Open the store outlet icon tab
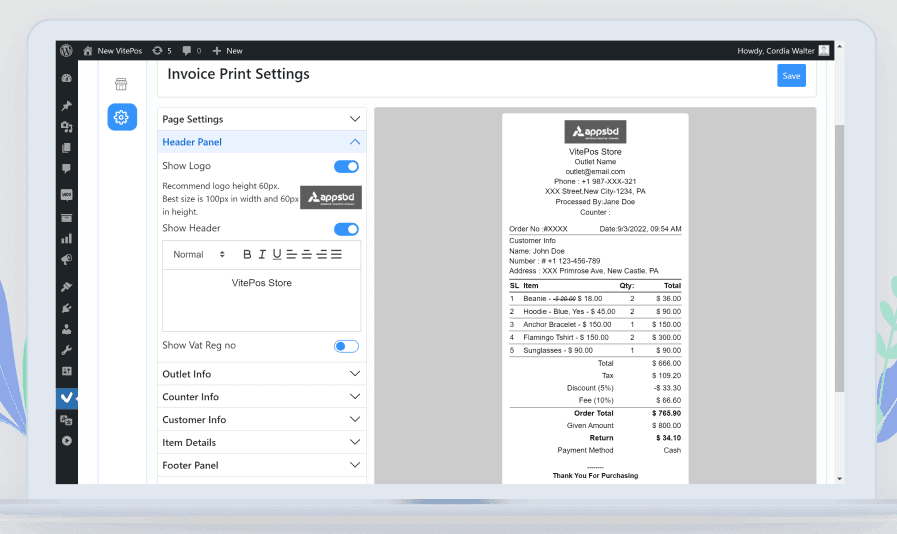Viewport: 897px width, 534px height. [x=121, y=84]
